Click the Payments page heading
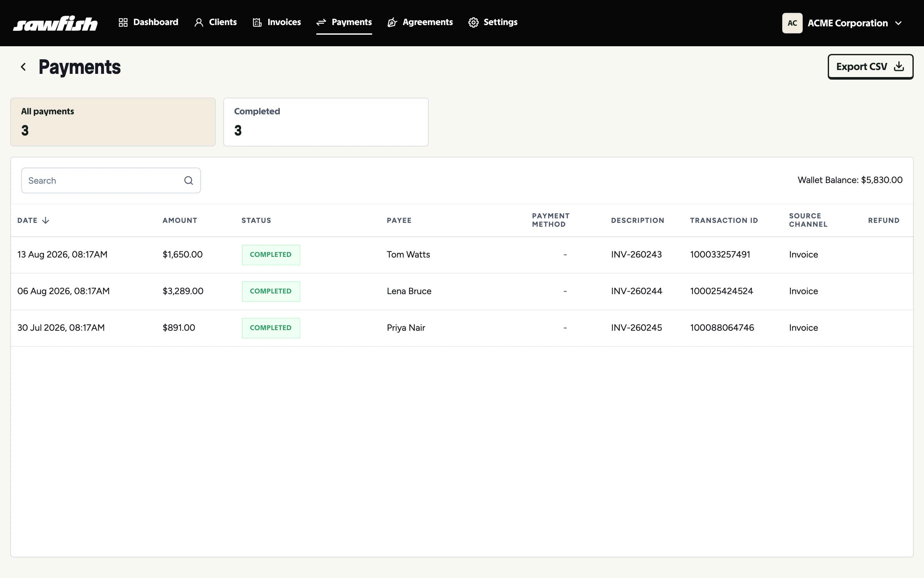Image resolution: width=924 pixels, height=578 pixels. tap(80, 67)
